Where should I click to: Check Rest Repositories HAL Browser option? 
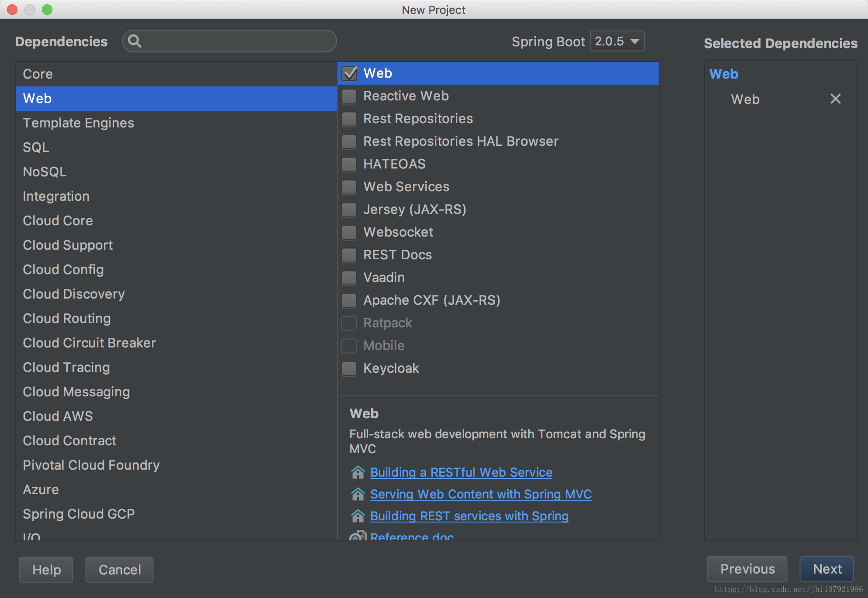click(x=349, y=141)
